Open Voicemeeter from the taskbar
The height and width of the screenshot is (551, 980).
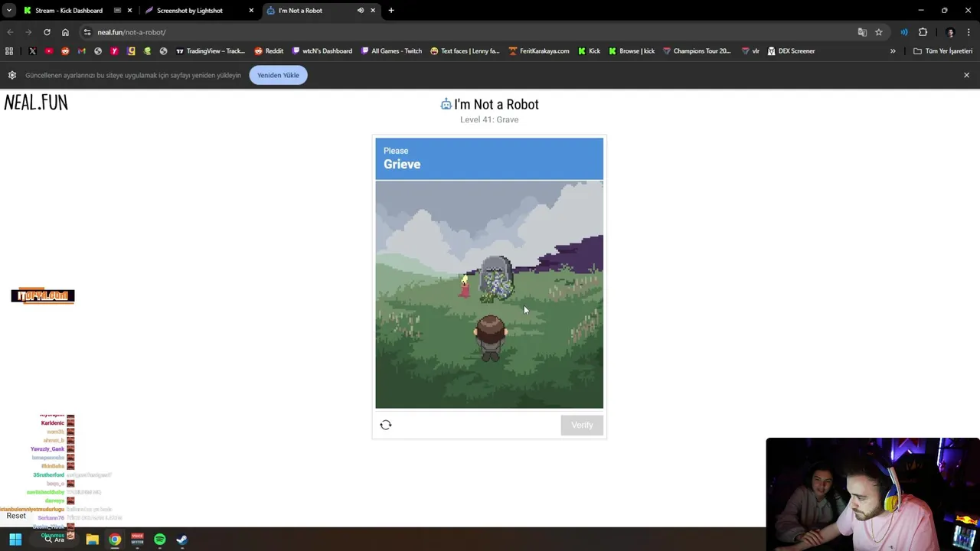click(137, 540)
